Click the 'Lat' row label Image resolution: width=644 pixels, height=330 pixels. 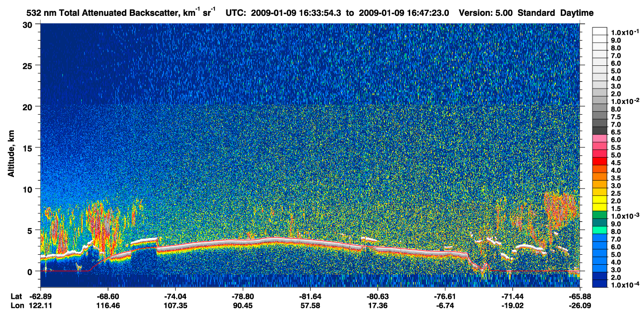coord(16,296)
